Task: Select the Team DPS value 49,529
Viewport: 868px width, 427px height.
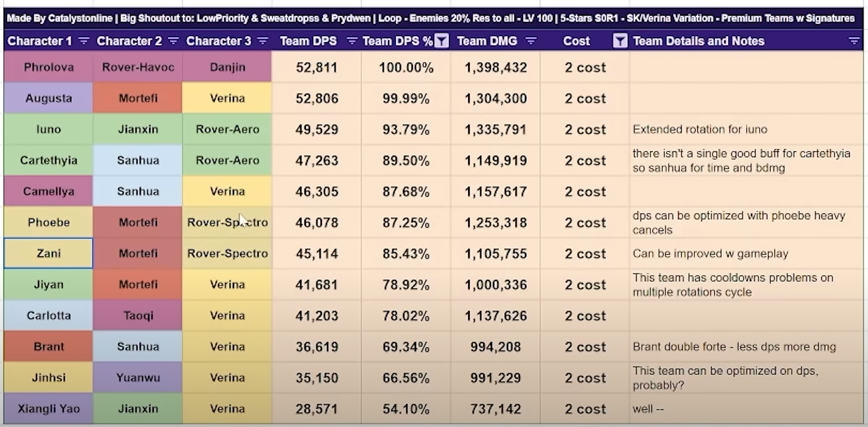Action: tap(316, 129)
